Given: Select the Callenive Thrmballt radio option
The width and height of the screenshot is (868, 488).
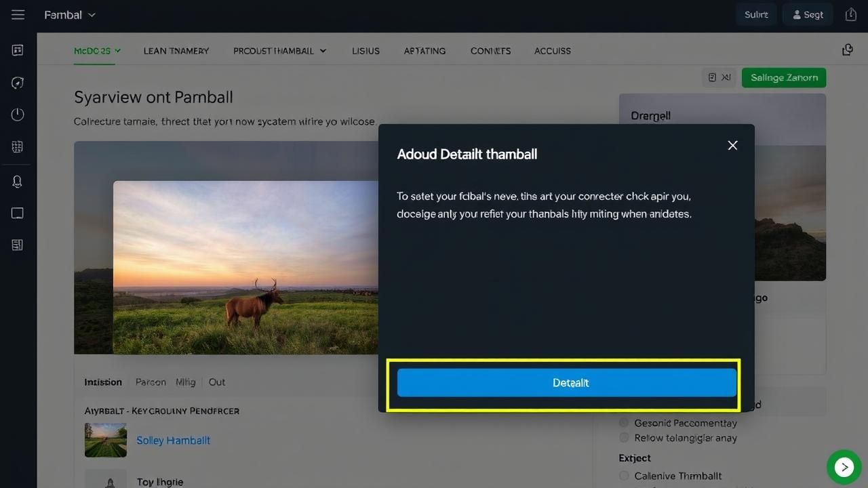Looking at the screenshot, I should [x=624, y=476].
